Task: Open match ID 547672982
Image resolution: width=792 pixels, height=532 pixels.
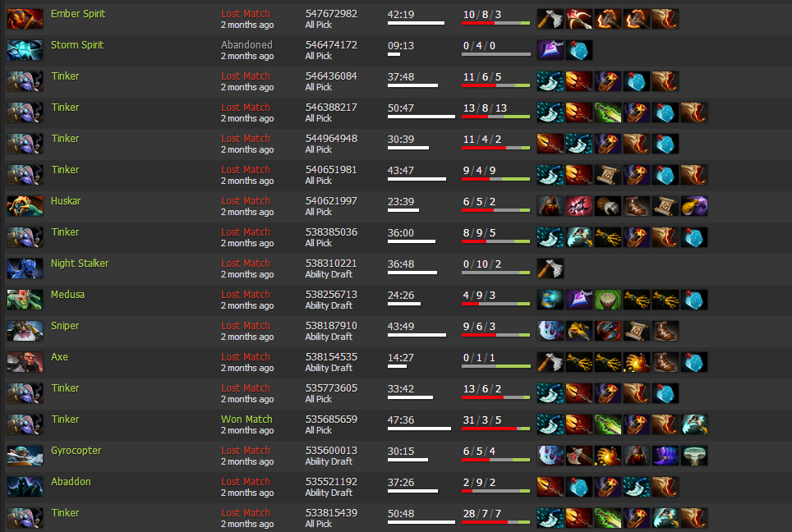Action: tap(331, 14)
